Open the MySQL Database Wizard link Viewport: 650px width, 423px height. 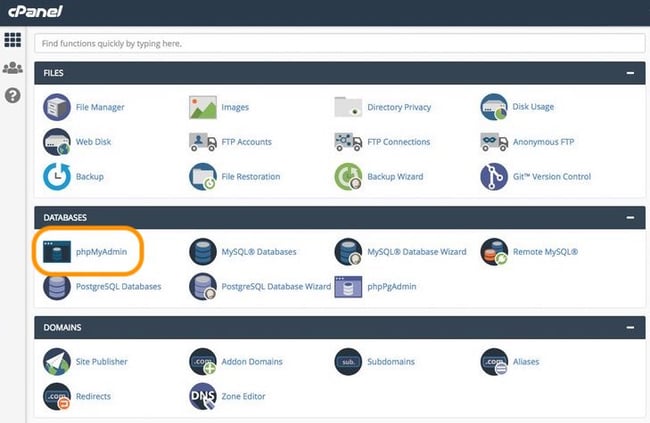[417, 252]
